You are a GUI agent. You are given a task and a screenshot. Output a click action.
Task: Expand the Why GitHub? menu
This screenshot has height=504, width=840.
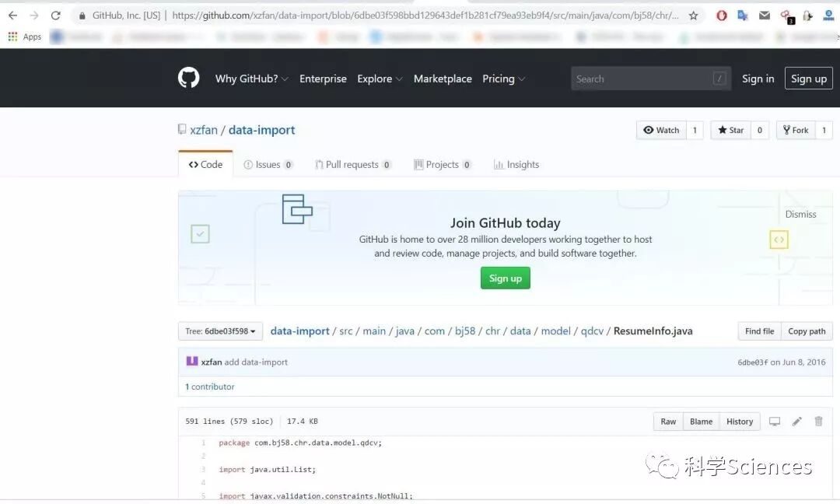[252, 79]
